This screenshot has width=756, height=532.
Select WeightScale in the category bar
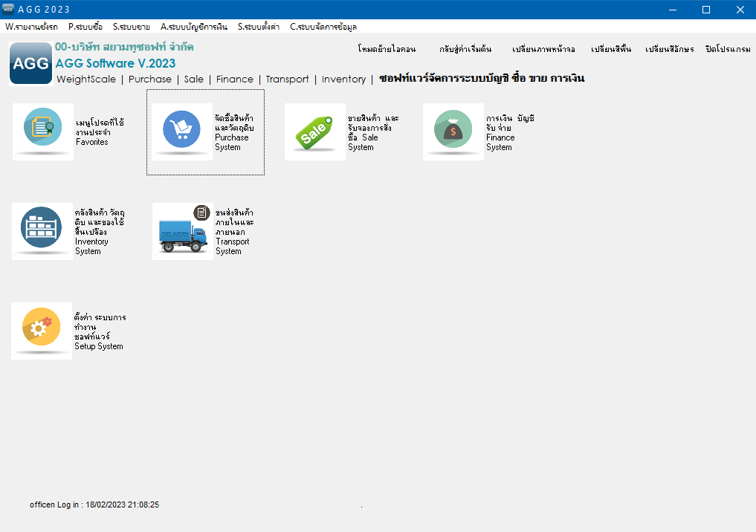tap(86, 79)
